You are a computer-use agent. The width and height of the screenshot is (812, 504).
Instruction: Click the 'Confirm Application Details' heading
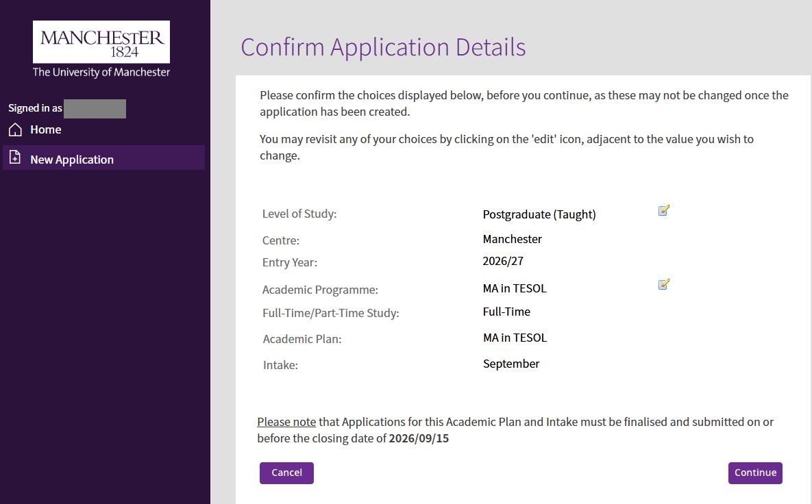pos(383,47)
